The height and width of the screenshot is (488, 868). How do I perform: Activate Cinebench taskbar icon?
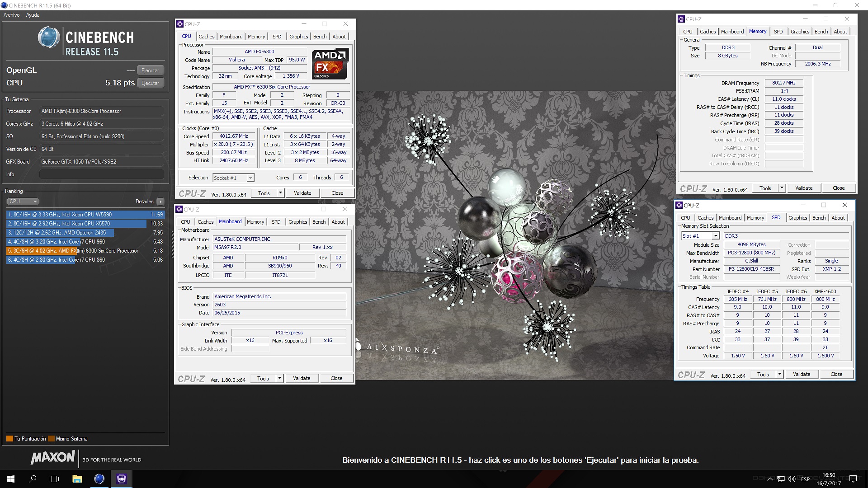pos(99,479)
